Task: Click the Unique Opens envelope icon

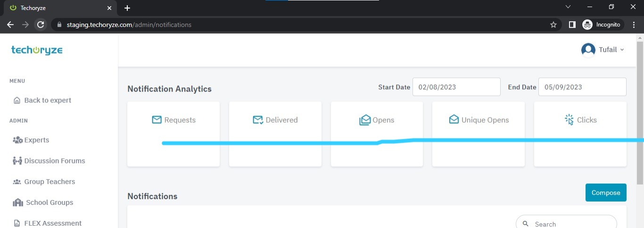Action: point(454,120)
